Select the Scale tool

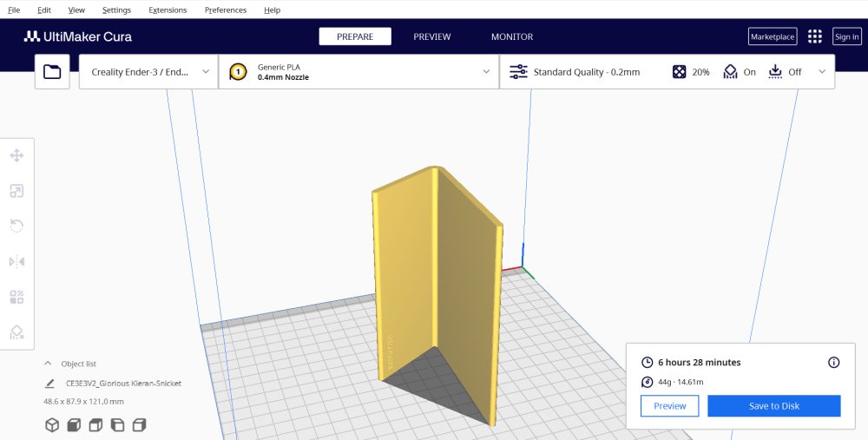pos(16,191)
